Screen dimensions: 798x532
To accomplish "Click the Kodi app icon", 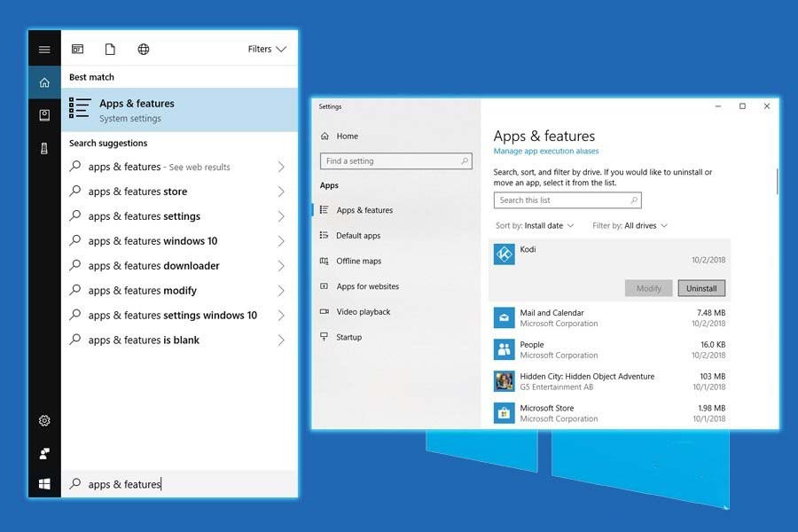I will (504, 254).
